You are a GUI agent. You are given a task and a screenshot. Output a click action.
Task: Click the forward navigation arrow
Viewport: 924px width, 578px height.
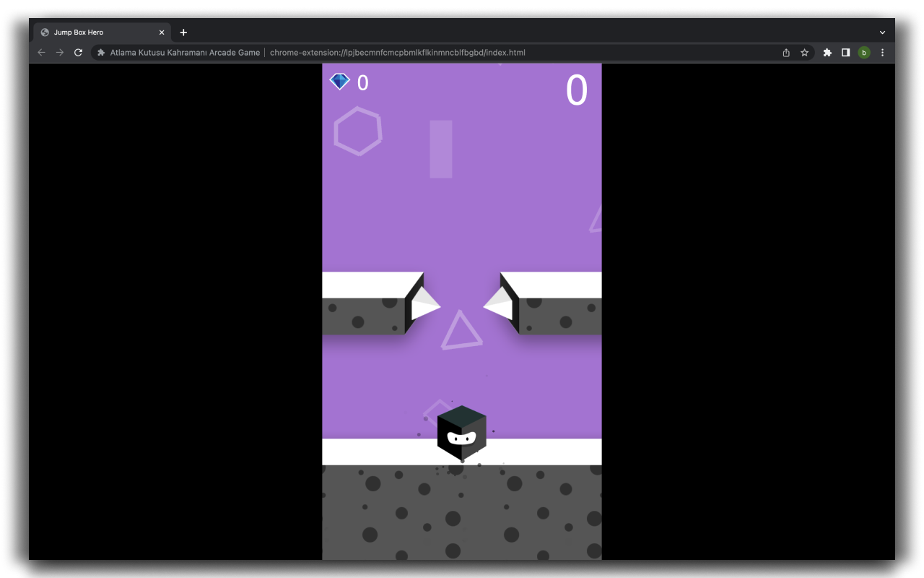point(59,52)
